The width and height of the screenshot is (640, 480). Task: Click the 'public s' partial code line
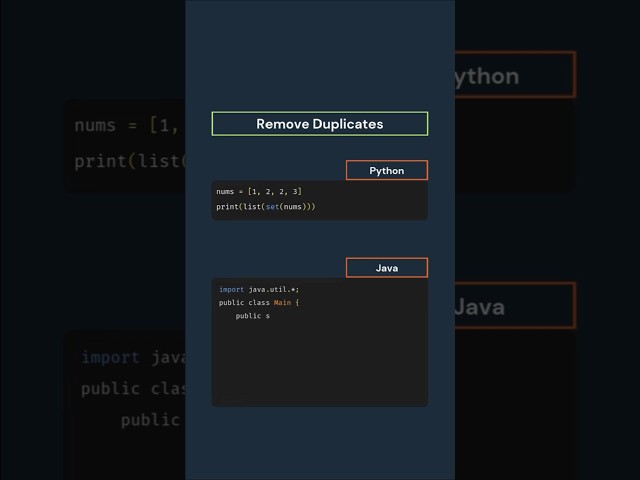pos(253,316)
